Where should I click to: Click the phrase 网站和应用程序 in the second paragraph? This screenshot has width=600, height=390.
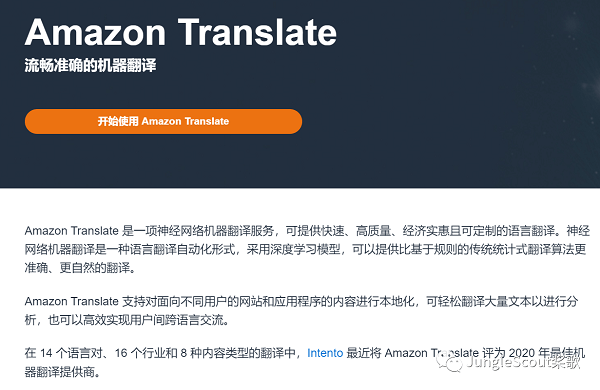(x=280, y=301)
